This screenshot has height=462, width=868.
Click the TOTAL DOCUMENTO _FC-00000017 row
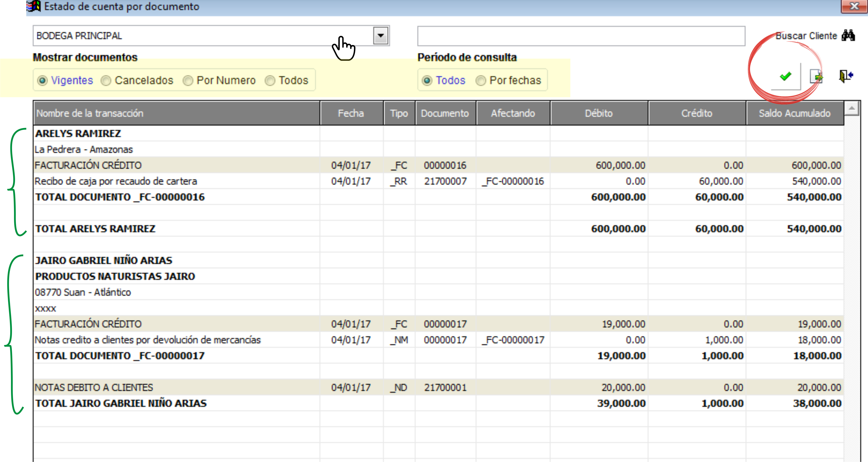click(439, 356)
